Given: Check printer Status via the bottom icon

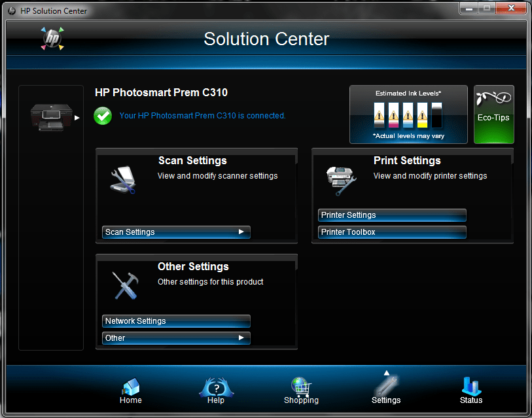Looking at the screenshot, I should coord(470,389).
